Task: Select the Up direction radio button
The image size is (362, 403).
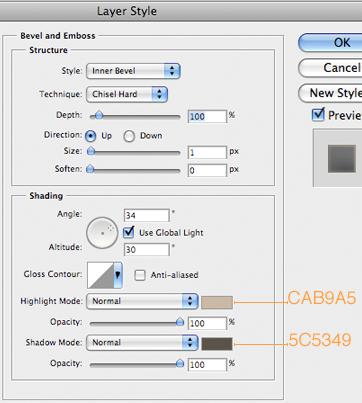Action: click(x=90, y=136)
